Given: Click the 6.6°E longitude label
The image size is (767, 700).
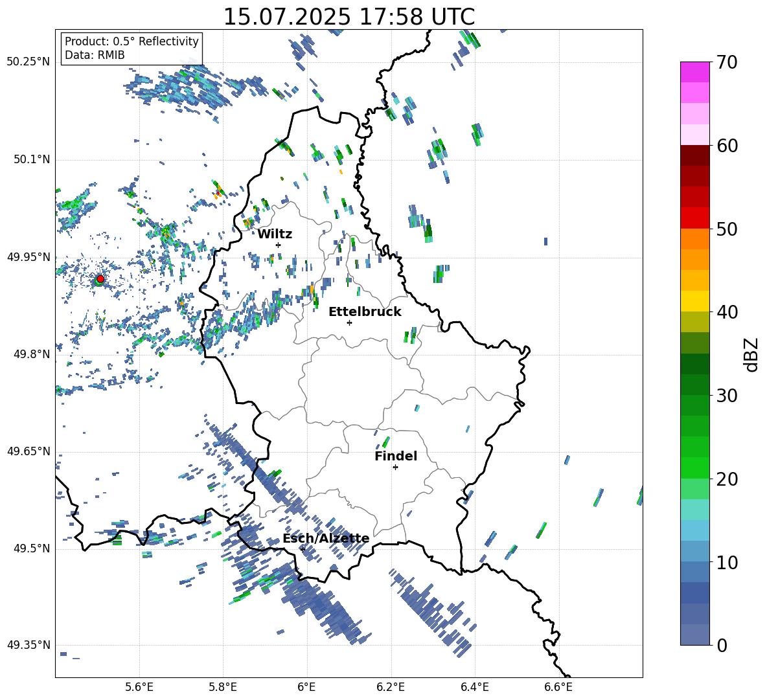Looking at the screenshot, I should [x=558, y=687].
